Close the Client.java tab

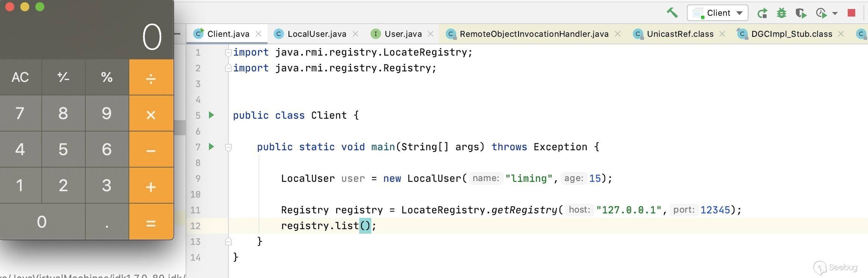259,34
